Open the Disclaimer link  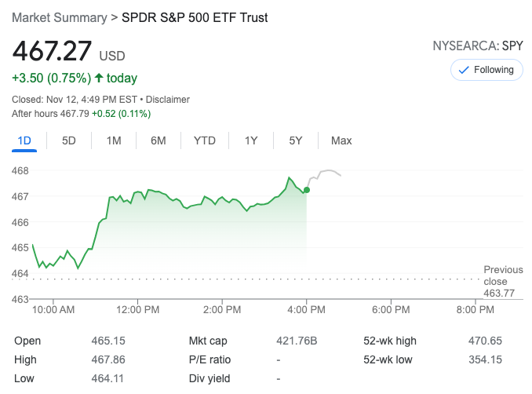[169, 100]
